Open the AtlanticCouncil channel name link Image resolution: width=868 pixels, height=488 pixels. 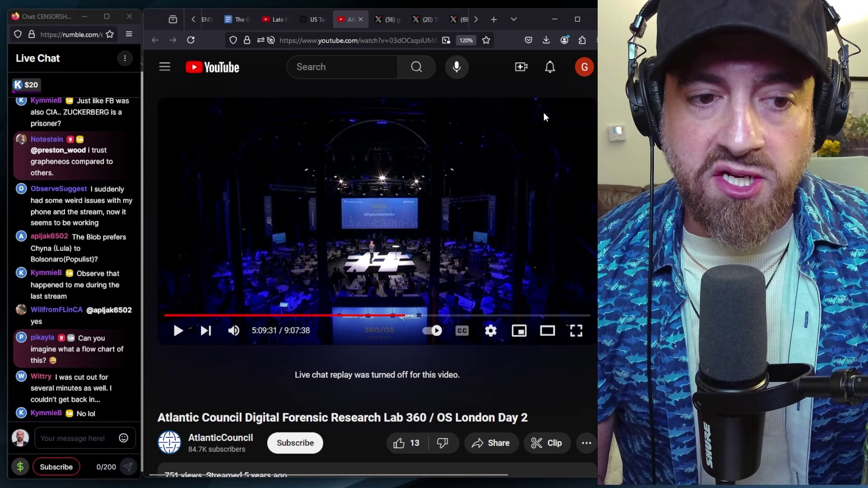220,437
